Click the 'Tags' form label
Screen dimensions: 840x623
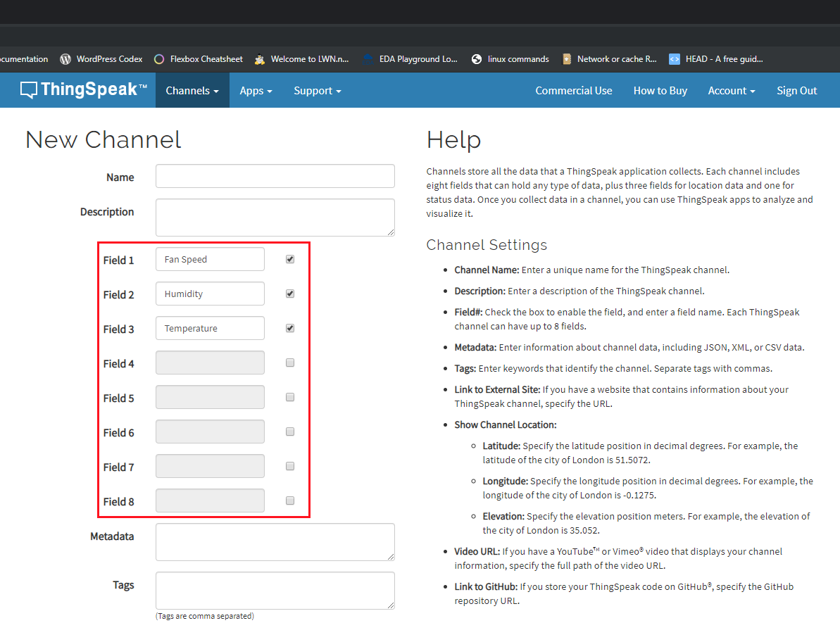123,585
